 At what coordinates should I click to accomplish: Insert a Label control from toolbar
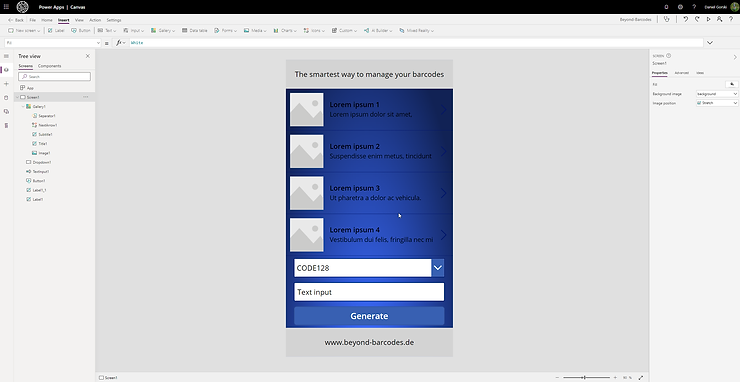(56, 30)
